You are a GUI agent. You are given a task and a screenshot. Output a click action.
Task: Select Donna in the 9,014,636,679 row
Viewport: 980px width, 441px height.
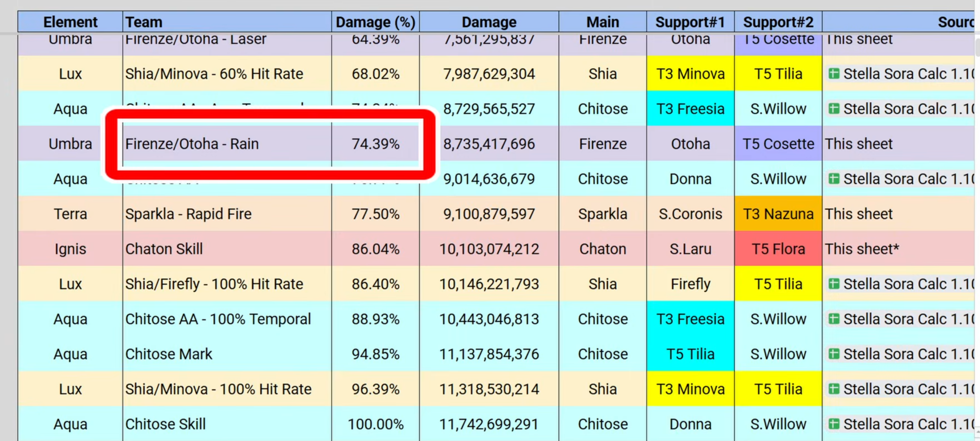coord(691,179)
